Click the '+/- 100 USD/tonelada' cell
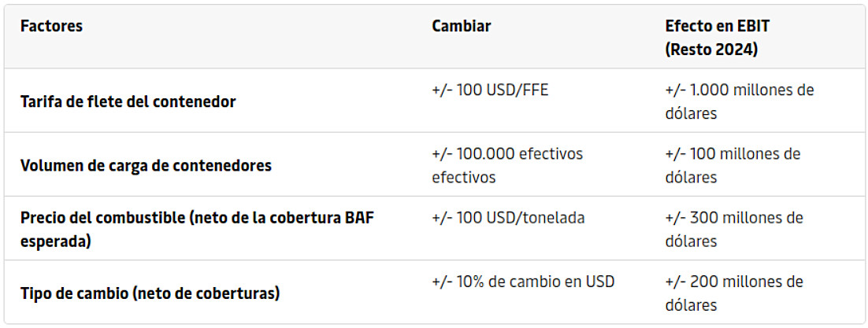The height and width of the screenshot is (328, 868). pos(508,218)
